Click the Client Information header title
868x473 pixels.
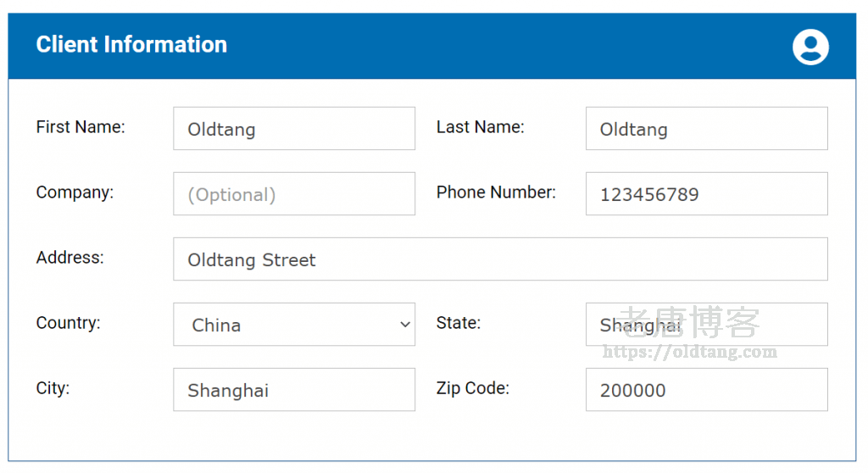coord(131,45)
